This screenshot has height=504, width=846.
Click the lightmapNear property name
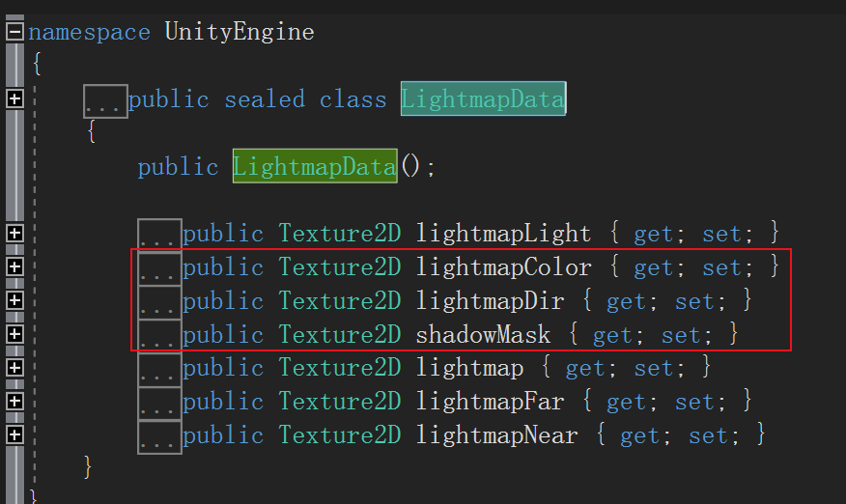tap(496, 434)
